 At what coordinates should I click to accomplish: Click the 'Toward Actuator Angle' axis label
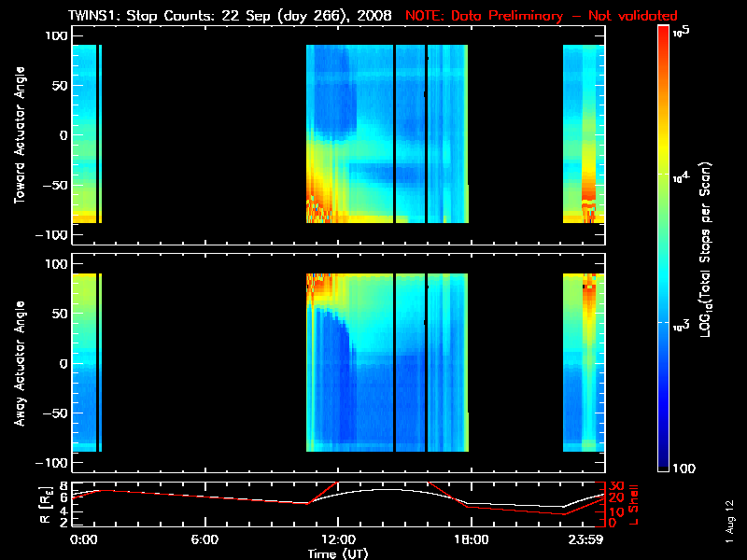click(20, 135)
